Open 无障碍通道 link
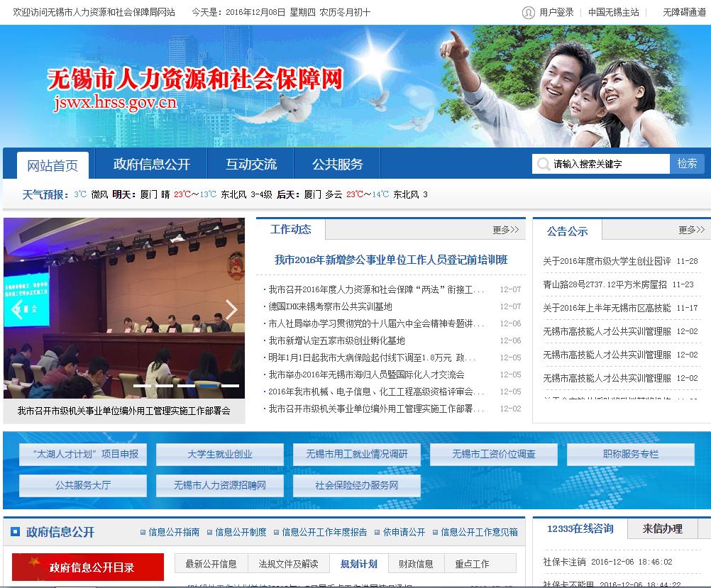The width and height of the screenshot is (711, 588). [x=684, y=12]
